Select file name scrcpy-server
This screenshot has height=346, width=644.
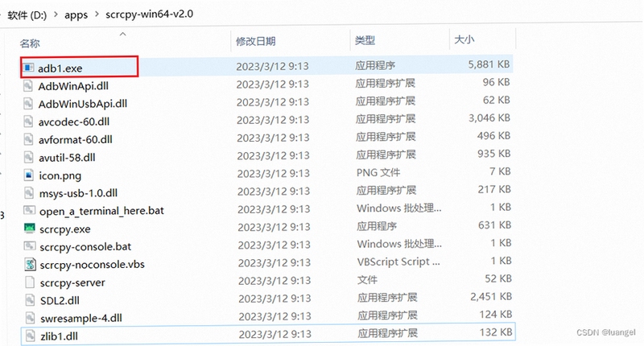[x=72, y=282]
